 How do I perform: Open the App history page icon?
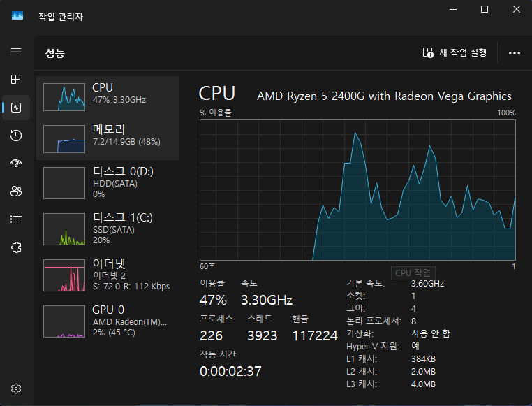pyautogui.click(x=16, y=136)
